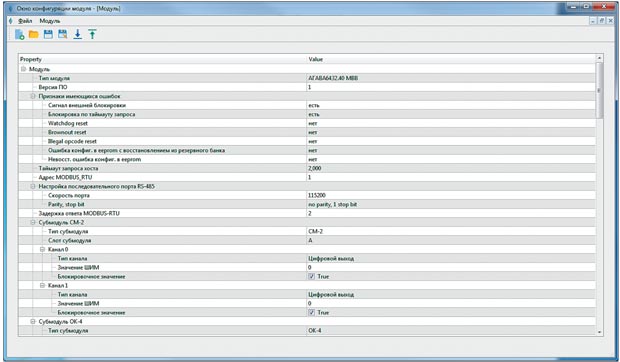Click the vertical scrollbar thumb
620x362 pixels.
599,90
